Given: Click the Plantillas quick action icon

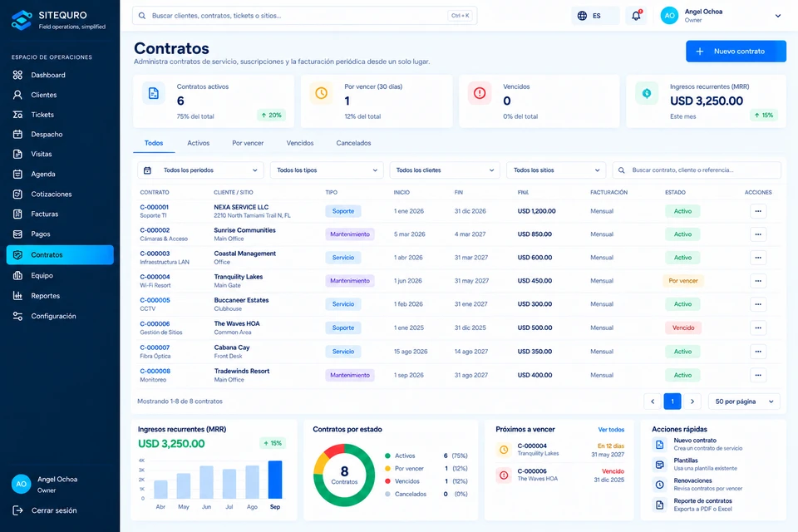Looking at the screenshot, I should (659, 465).
